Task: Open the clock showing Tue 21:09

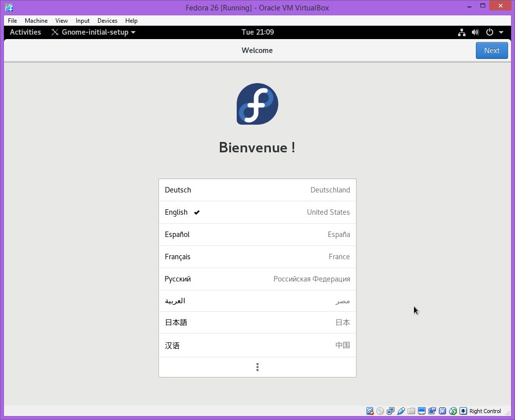Action: tap(257, 32)
